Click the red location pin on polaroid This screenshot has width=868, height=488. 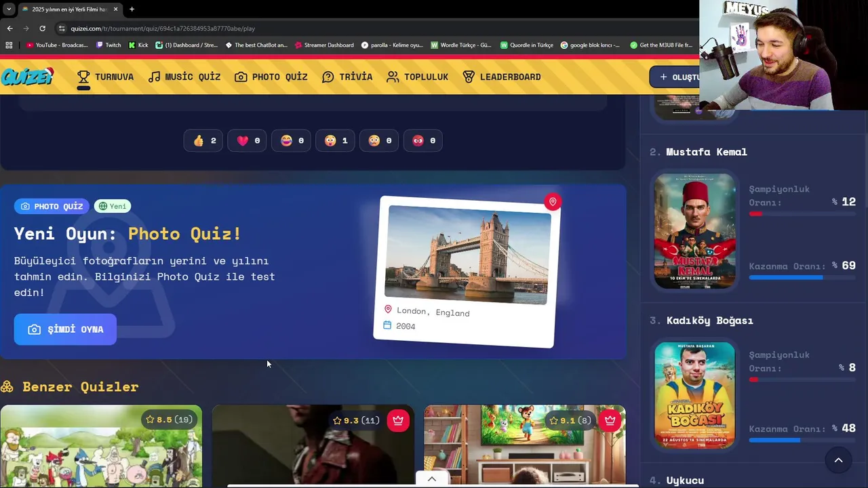pyautogui.click(x=553, y=202)
